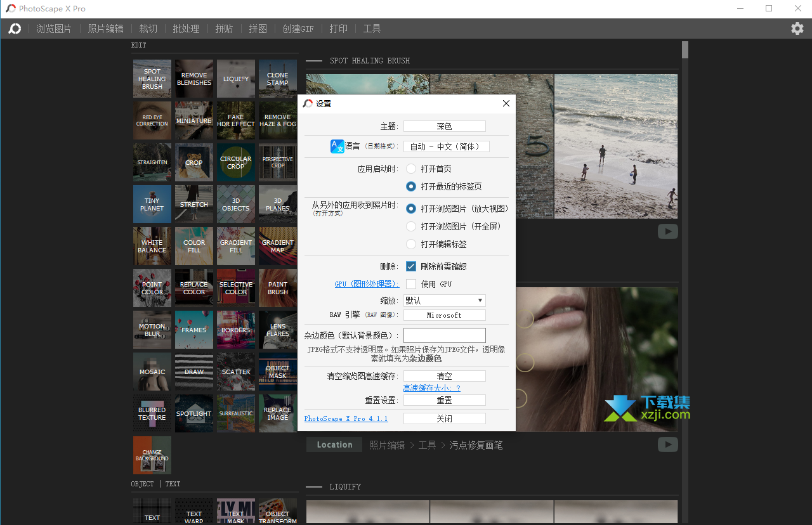Screen dimensions: 812x525
Task: Open the 3D Objects tile
Action: pyautogui.click(x=236, y=204)
